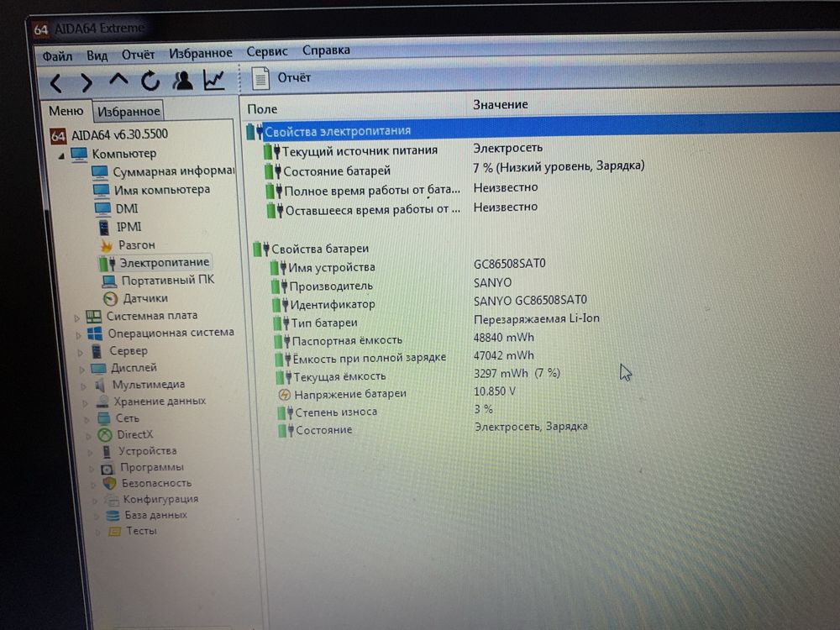Open Портативный ПК item

click(168, 281)
